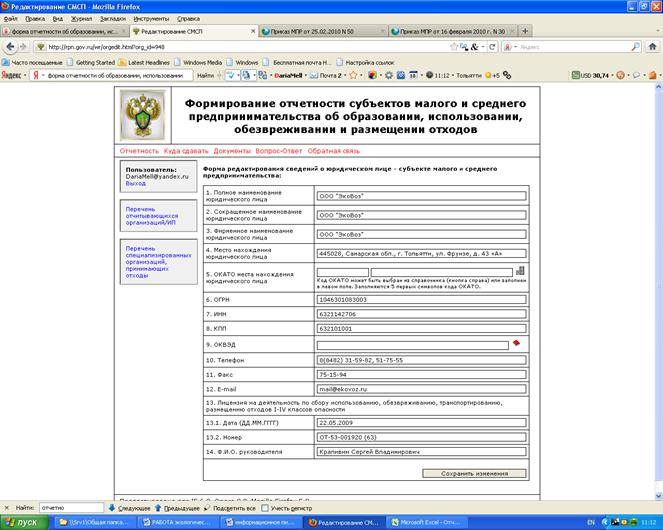
Task: Go back with the browser Back arrow
Action: tap(10, 47)
